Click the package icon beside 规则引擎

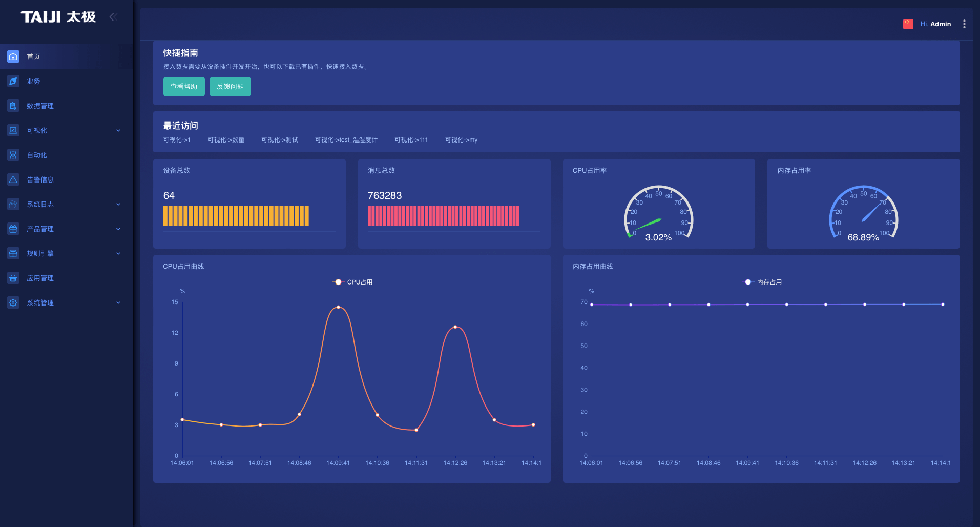point(13,253)
